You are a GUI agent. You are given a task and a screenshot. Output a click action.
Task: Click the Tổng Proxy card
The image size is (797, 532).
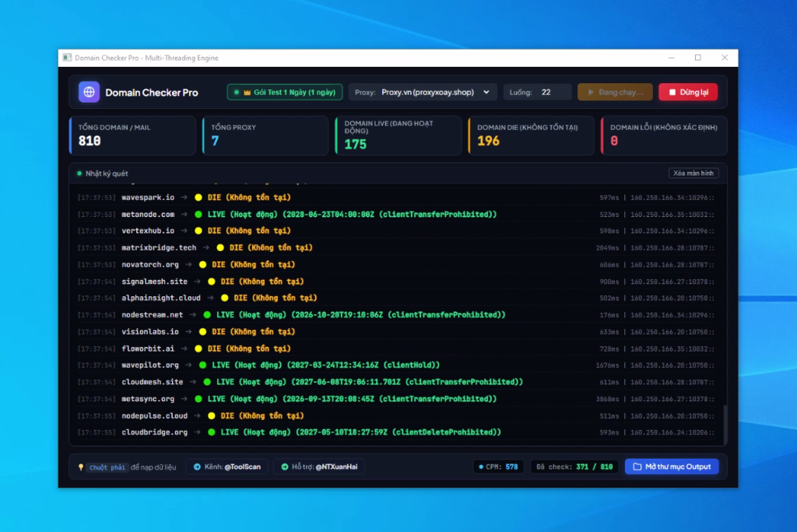point(265,135)
